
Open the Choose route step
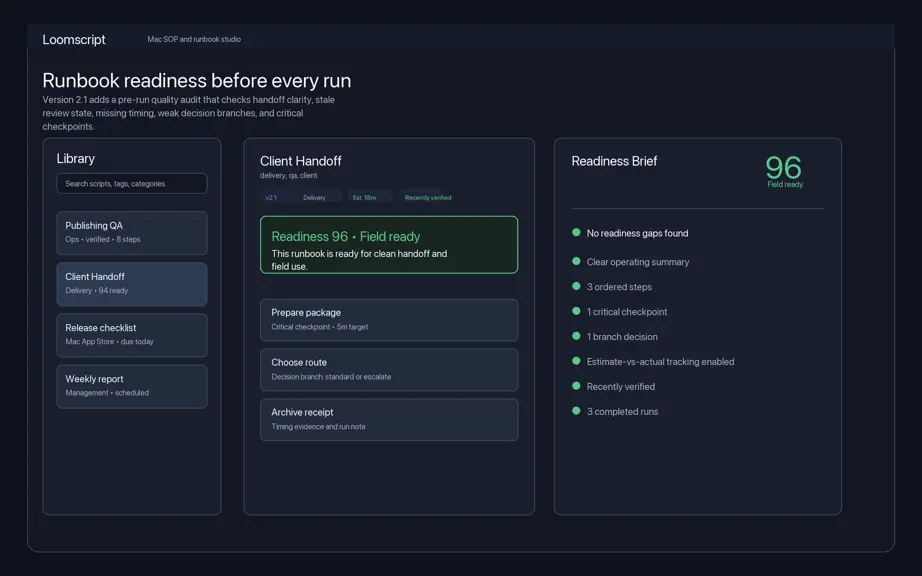389,370
